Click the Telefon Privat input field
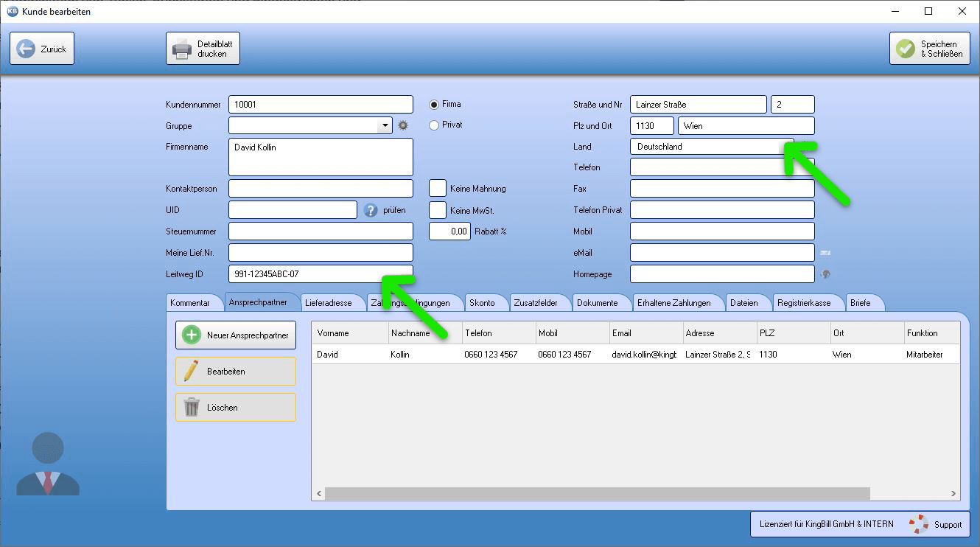Viewport: 980px width, 547px height. (723, 210)
